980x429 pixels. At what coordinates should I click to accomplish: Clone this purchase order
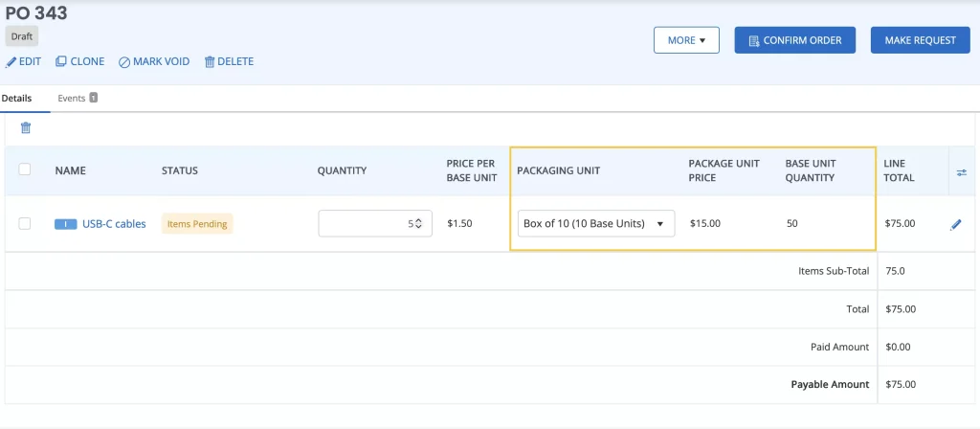click(x=80, y=61)
